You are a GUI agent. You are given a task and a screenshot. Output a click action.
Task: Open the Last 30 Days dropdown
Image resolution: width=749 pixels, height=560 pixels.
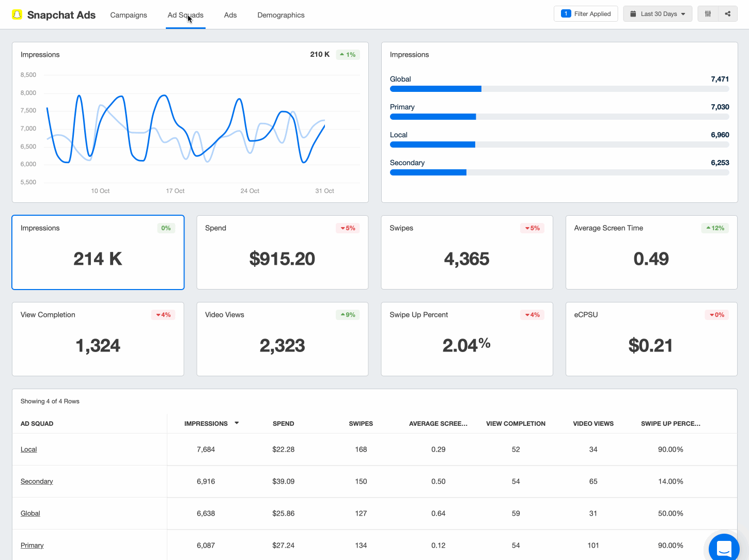[x=658, y=14]
